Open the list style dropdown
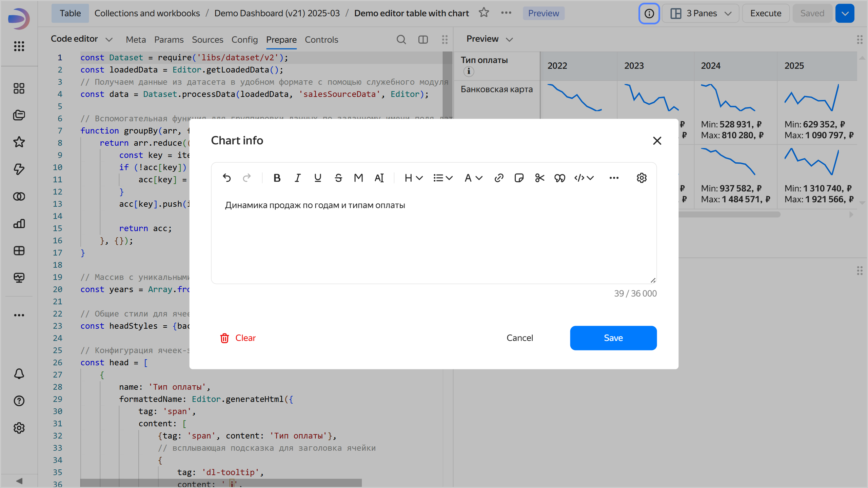The image size is (868, 488). click(443, 178)
